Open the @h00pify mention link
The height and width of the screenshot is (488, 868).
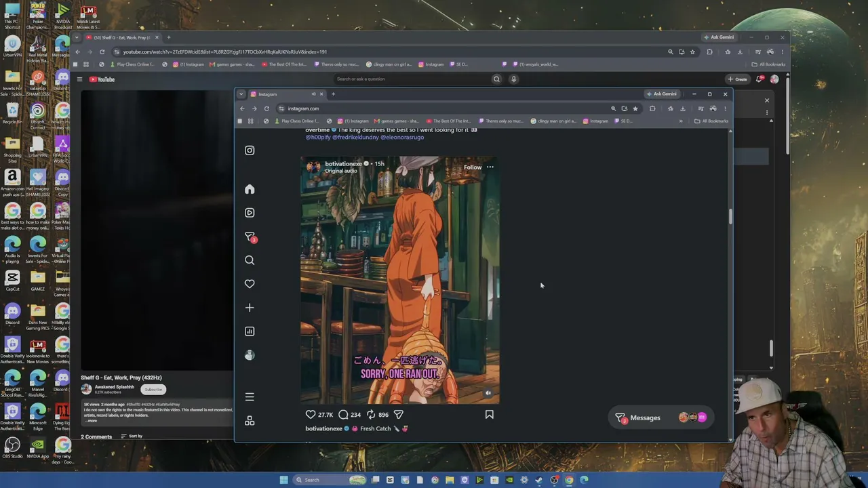[318, 137]
